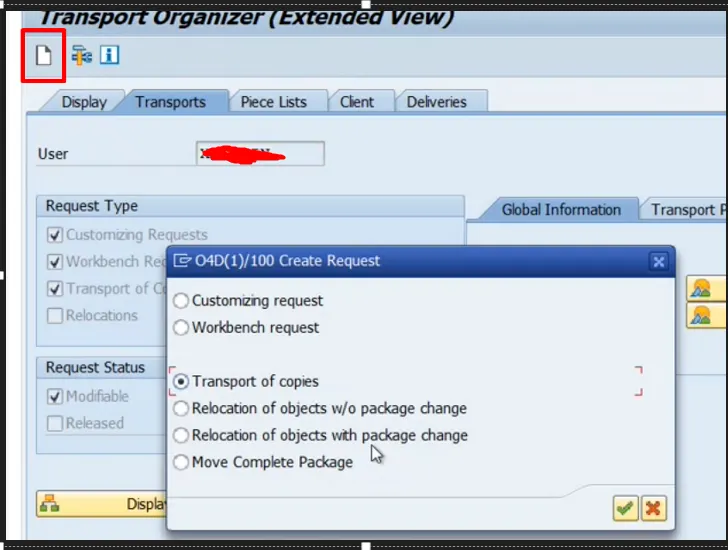The image size is (728, 550).
Task: Close the Create Request dialog
Action: coord(658,262)
